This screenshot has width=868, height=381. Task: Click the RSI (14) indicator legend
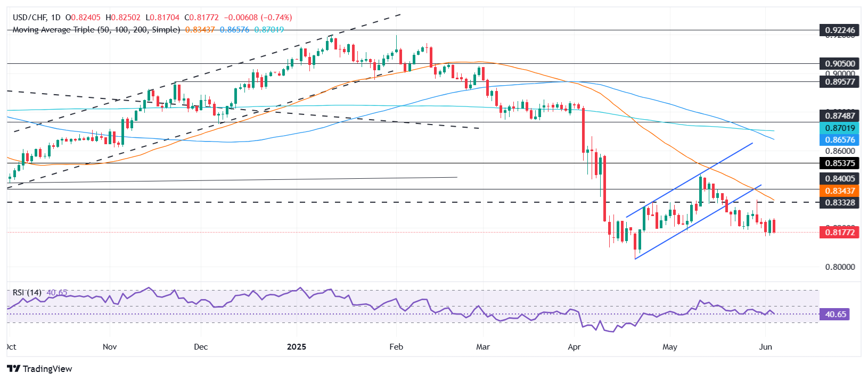pos(27,292)
